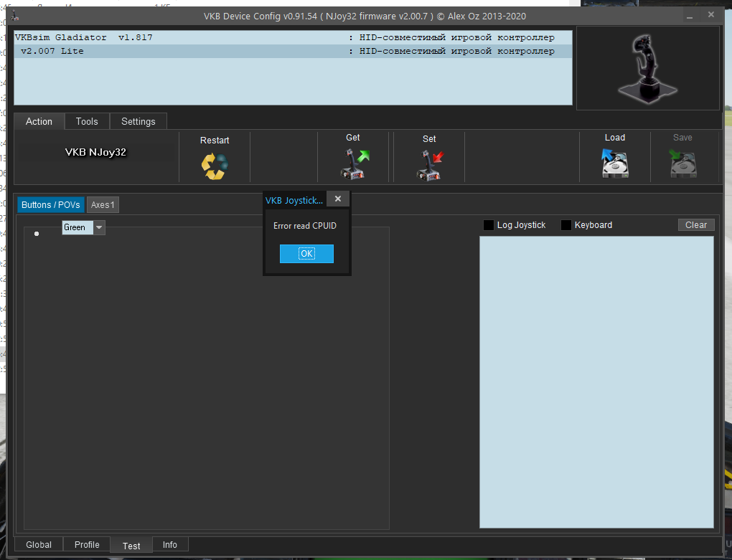Click the Error read CPUID message text
Screen dimensions: 732x560
pyautogui.click(x=305, y=226)
